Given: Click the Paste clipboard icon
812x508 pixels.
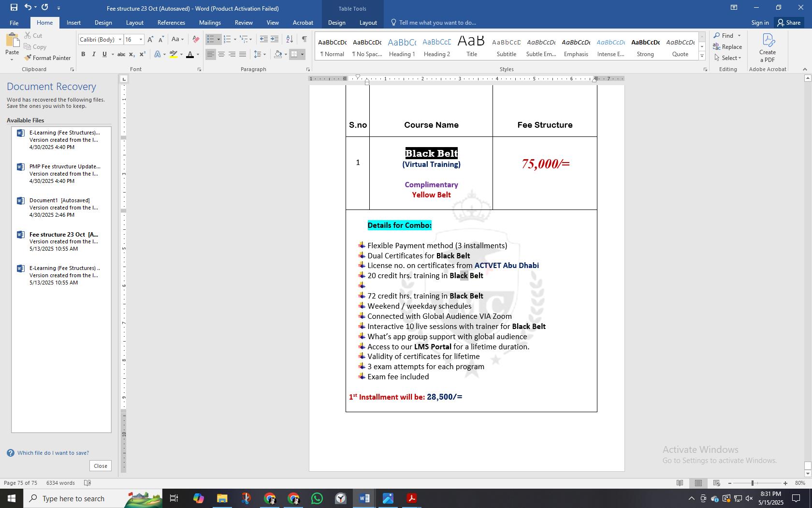Looking at the screenshot, I should [x=12, y=42].
